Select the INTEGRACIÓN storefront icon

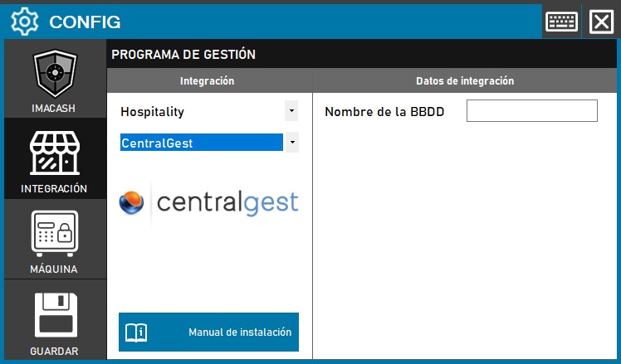[55, 153]
